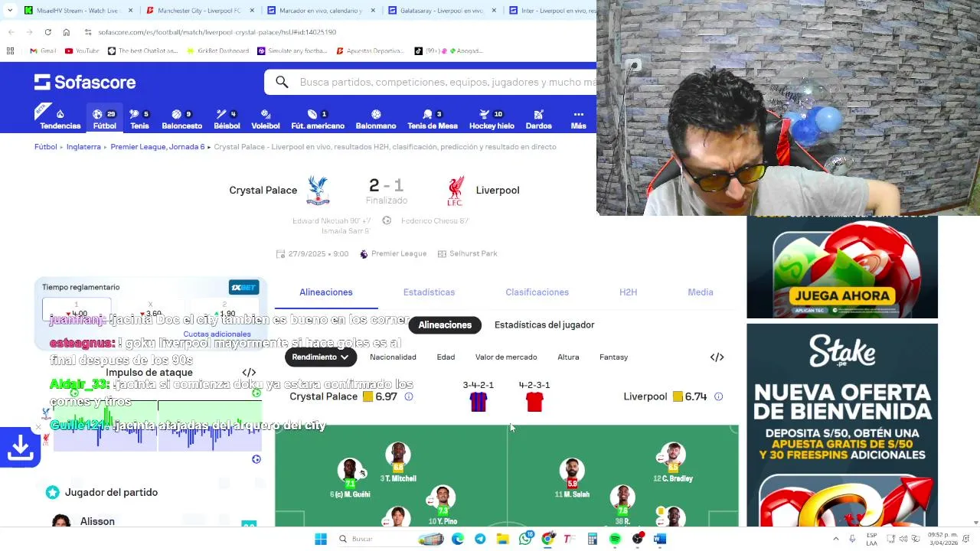Expand the Rendimiento dropdown
980x551 pixels.
320,357
